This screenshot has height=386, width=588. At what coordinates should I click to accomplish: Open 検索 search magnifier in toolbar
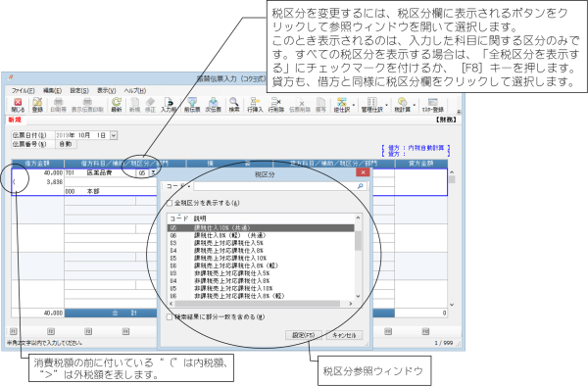[x=234, y=105]
